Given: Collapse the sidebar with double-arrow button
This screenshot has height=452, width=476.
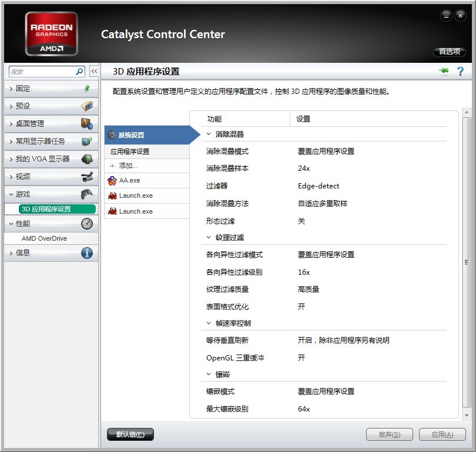Looking at the screenshot, I should tap(94, 71).
